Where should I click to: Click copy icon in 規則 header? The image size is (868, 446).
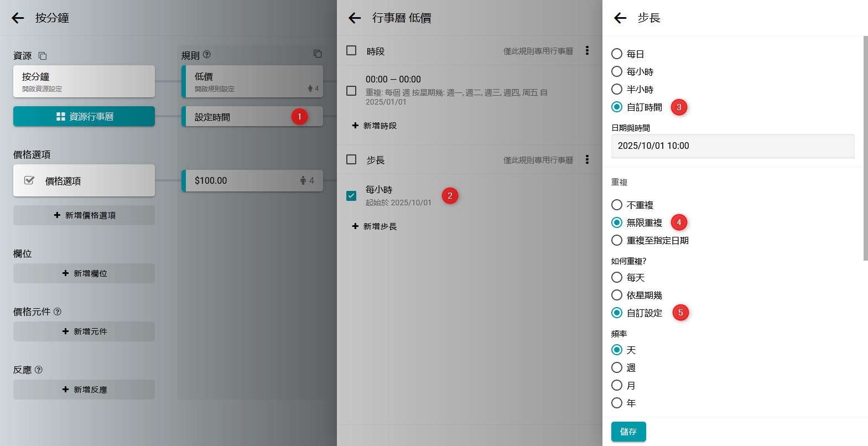coord(318,54)
